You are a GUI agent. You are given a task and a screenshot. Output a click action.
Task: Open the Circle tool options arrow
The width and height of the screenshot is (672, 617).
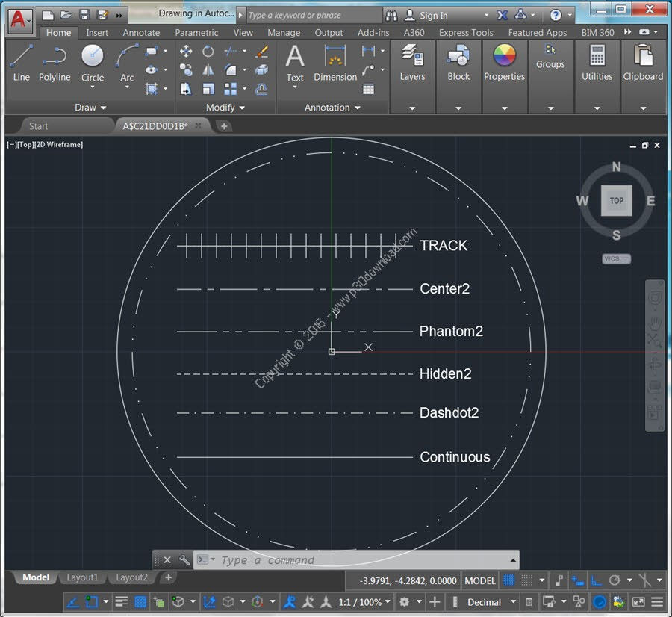pos(93,87)
